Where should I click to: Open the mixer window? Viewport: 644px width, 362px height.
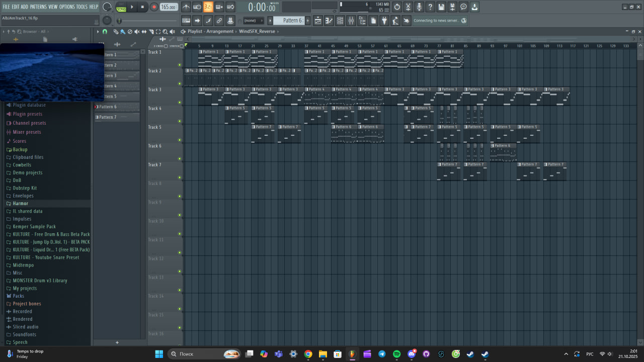[x=351, y=21]
